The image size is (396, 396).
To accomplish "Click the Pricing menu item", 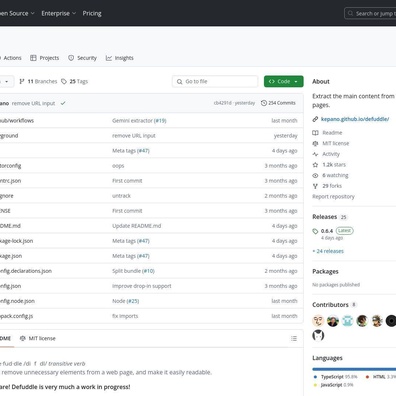I will 92,13.
